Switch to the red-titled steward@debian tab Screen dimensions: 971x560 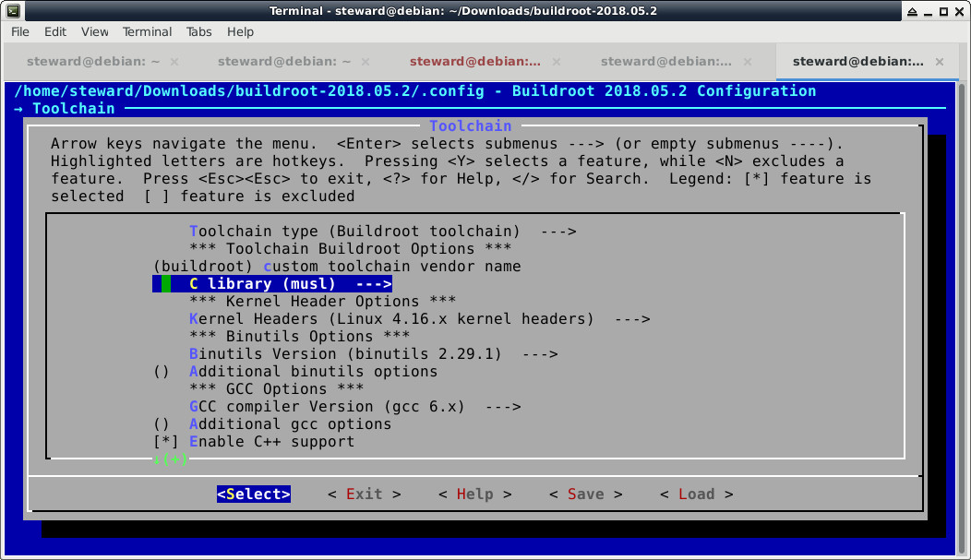point(475,61)
